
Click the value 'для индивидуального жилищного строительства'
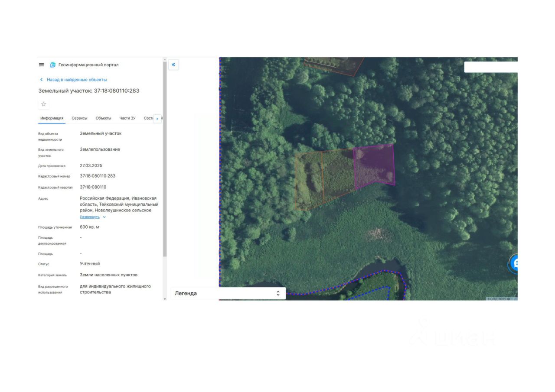(x=115, y=289)
